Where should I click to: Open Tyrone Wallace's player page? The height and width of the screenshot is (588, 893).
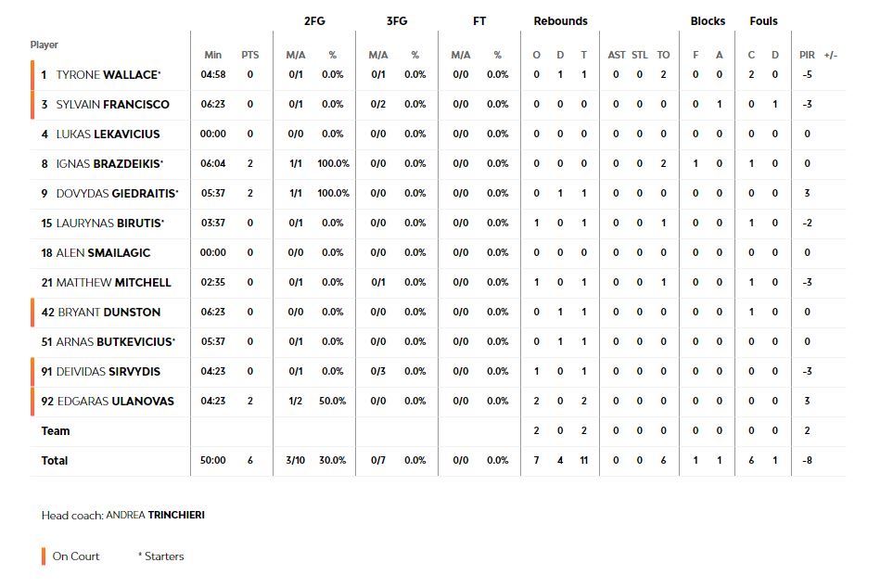108,75
